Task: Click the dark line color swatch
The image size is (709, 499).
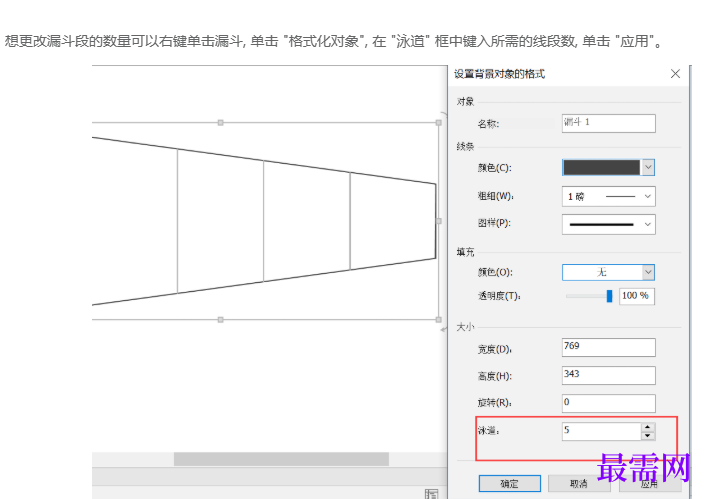Action: [x=602, y=167]
